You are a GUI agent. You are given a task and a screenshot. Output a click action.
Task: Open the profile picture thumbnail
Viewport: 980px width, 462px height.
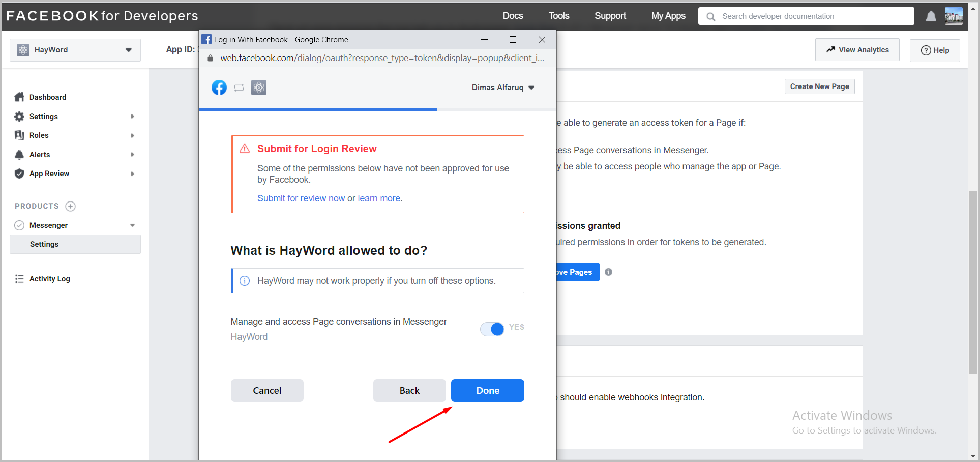pyautogui.click(x=954, y=16)
